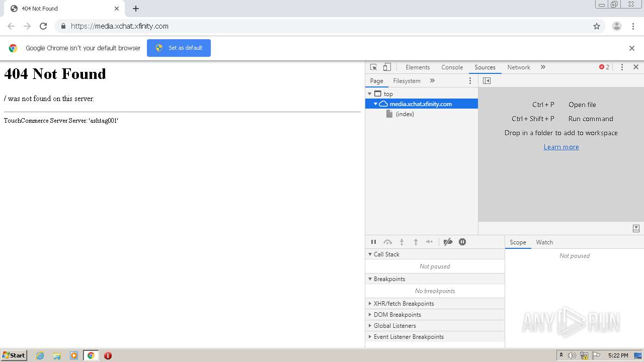Click the 5:22 PM clock

[618, 355]
